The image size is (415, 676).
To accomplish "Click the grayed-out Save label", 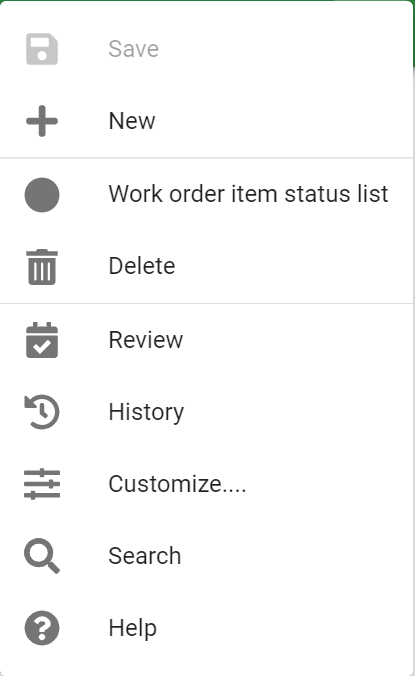I will click(x=134, y=49).
